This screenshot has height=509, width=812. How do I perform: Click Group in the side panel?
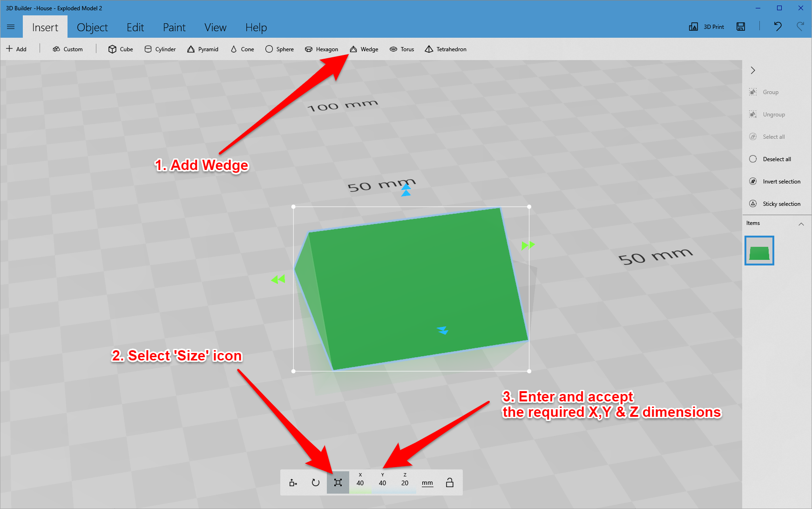(x=764, y=92)
